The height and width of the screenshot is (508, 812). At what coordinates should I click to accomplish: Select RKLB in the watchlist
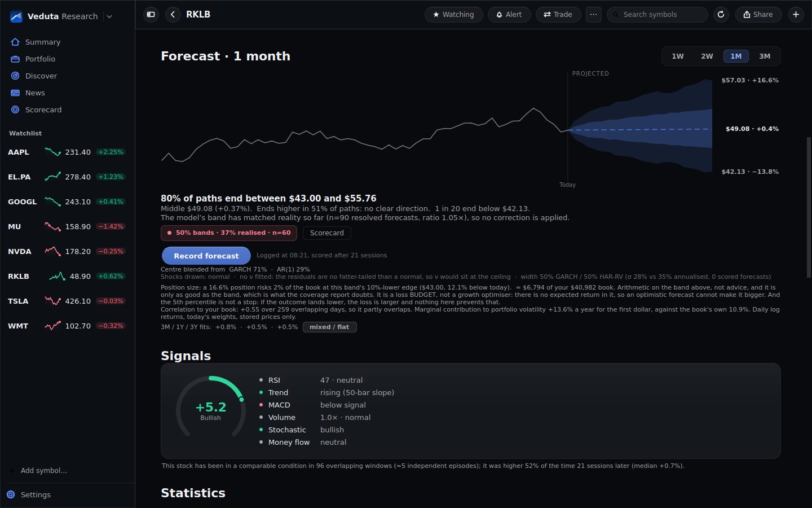pos(68,276)
